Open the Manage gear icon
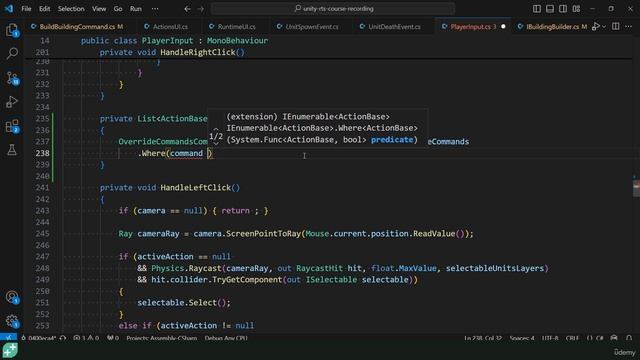Image resolution: width=640 pixels, height=360 pixels. pos(12,321)
